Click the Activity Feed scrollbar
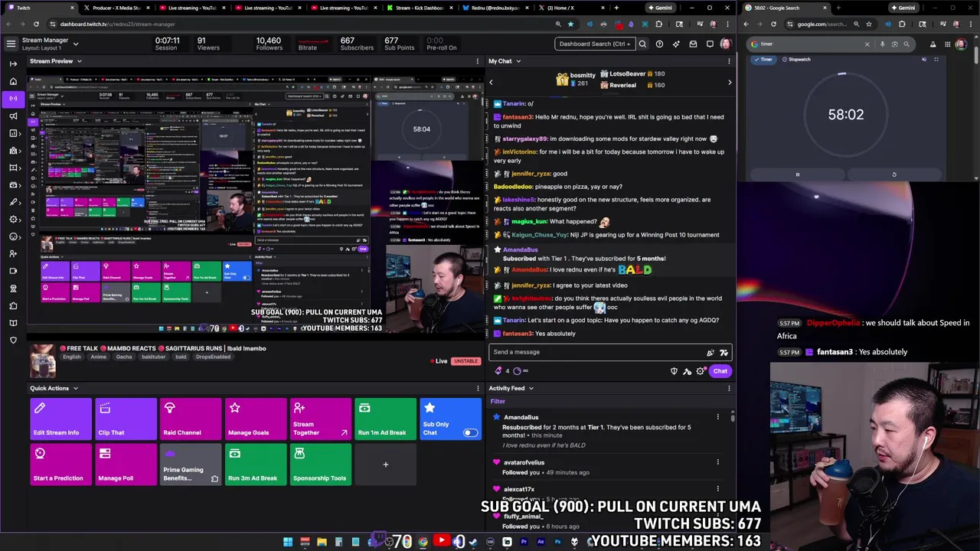 coord(733,417)
